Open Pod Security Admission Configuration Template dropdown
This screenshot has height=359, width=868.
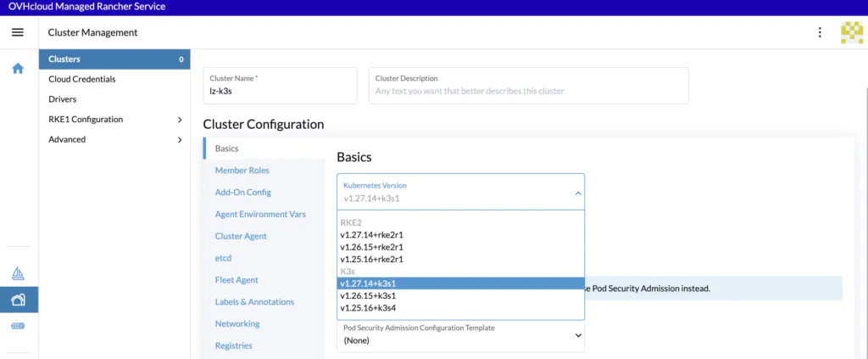point(460,336)
